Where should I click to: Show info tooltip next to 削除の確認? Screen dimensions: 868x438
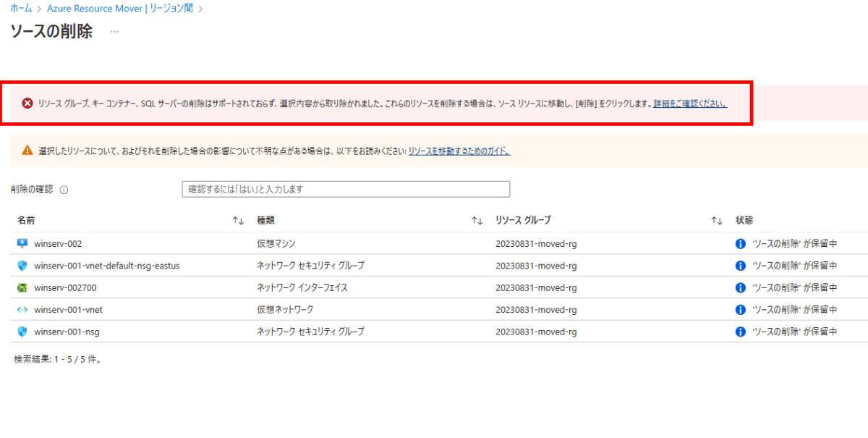(64, 190)
